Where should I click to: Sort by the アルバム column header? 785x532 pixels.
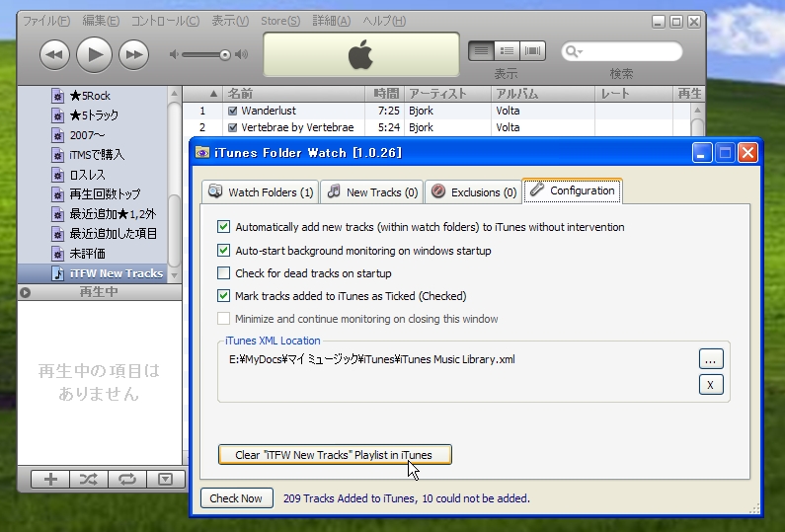pos(543,94)
